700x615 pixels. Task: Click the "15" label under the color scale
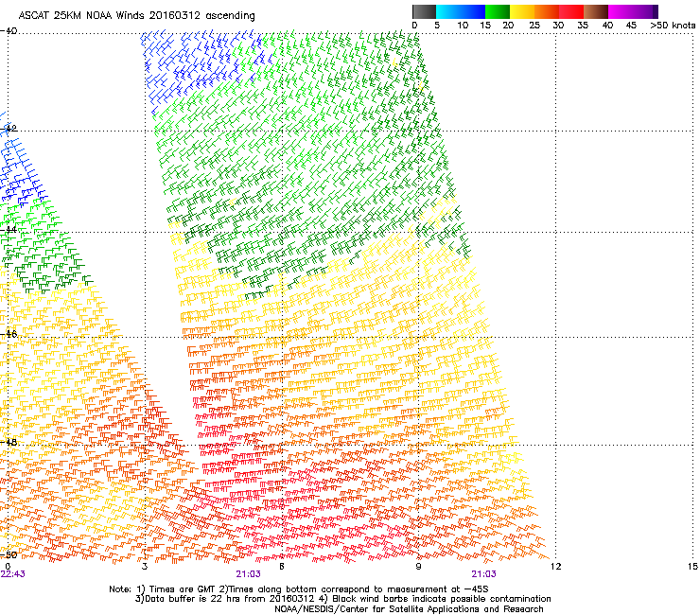485,26
